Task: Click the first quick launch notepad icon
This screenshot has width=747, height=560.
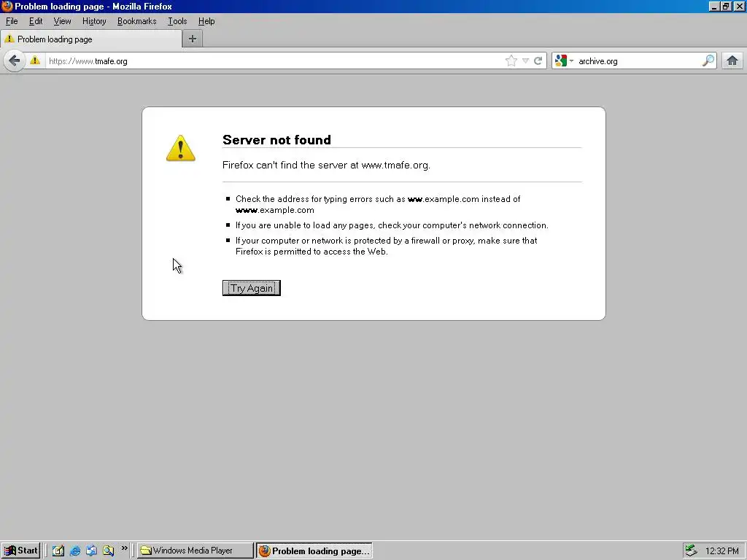Action: point(58,551)
